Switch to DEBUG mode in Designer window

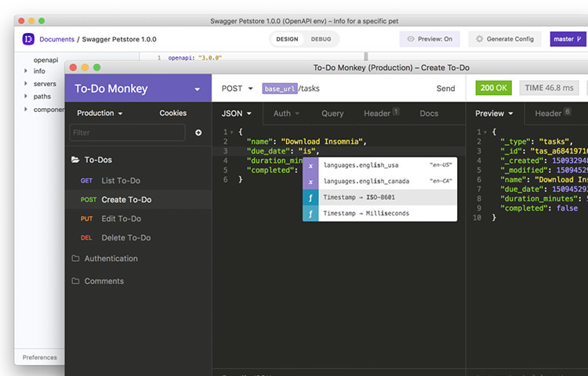pyautogui.click(x=321, y=39)
